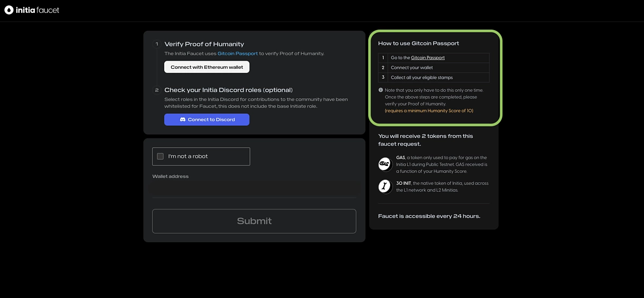
Task: Click Faucet is accessible every 24 hours text
Action: 429,216
